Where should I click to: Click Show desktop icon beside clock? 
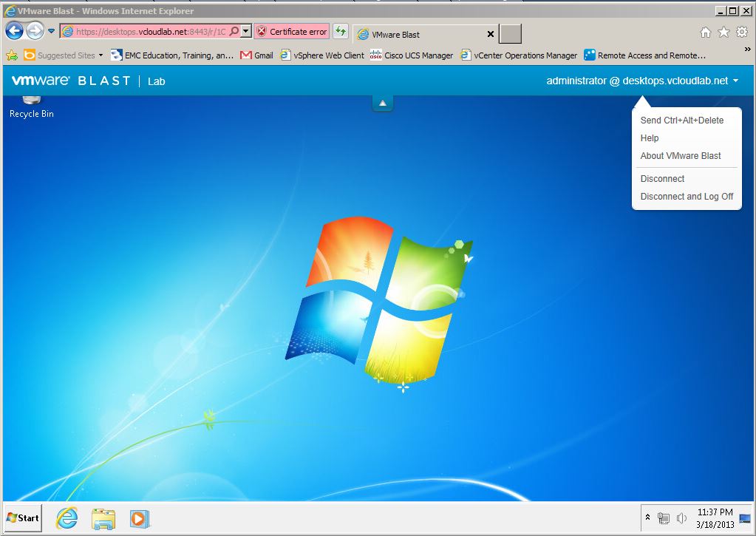(746, 519)
